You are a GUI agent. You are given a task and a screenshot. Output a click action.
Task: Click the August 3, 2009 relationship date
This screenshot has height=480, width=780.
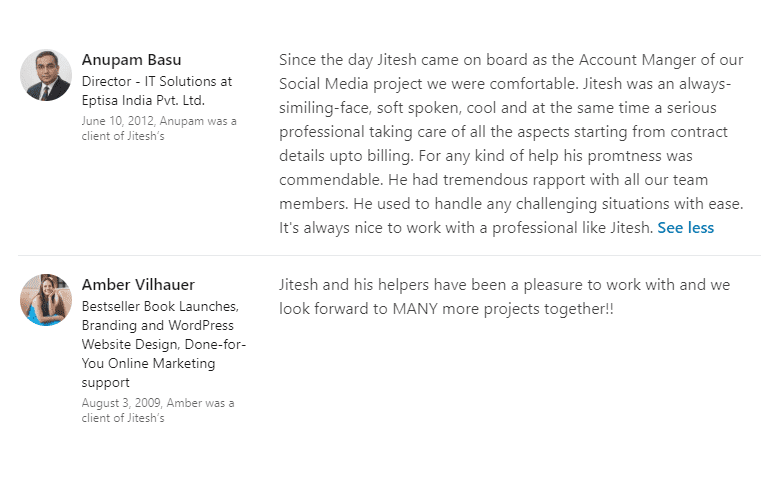click(x=121, y=403)
